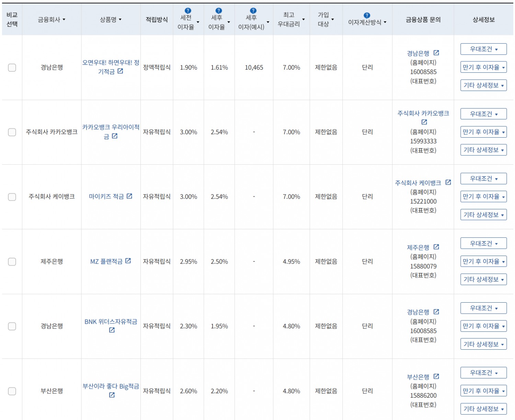Expand 우대조건 for 경남은행 정기적금 row
The image size is (515, 420).
483,49
